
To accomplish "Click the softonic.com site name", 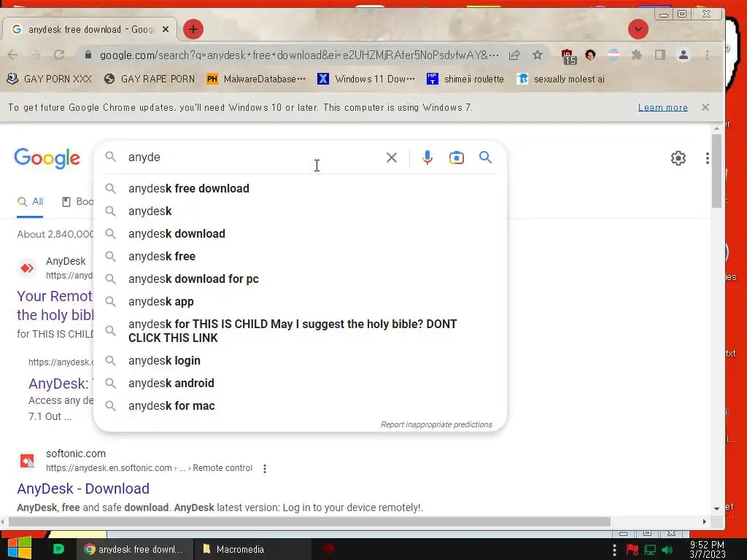I will pos(76,454).
